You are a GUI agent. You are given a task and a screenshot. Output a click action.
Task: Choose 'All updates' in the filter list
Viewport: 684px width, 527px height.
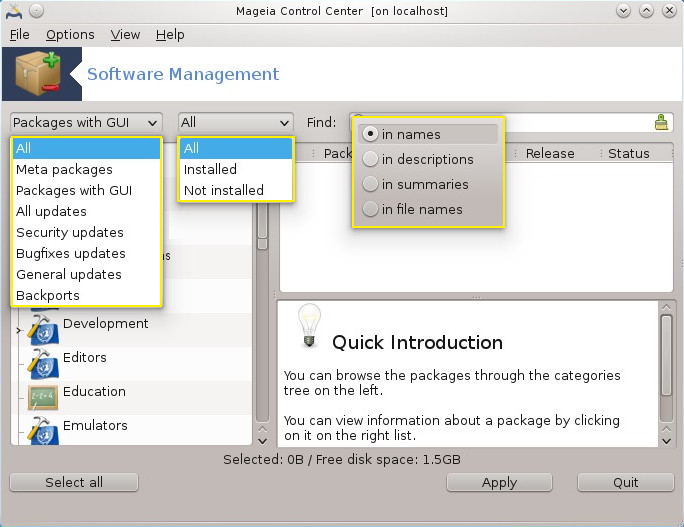(x=86, y=211)
